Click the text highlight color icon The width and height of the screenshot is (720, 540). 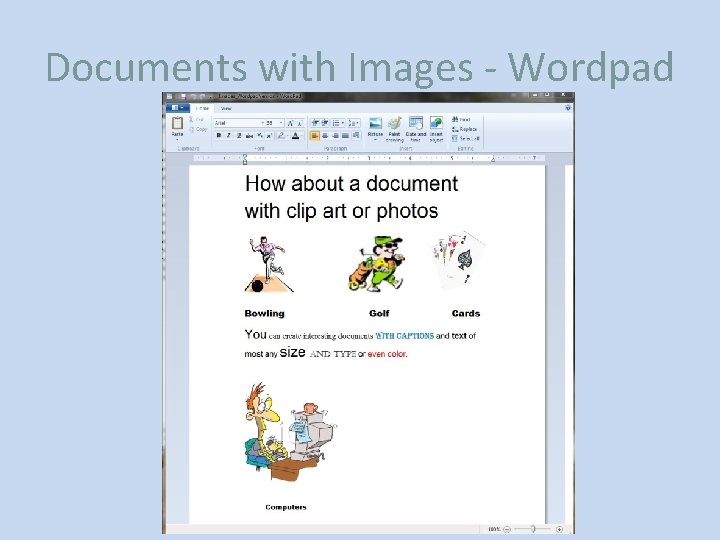(x=281, y=135)
